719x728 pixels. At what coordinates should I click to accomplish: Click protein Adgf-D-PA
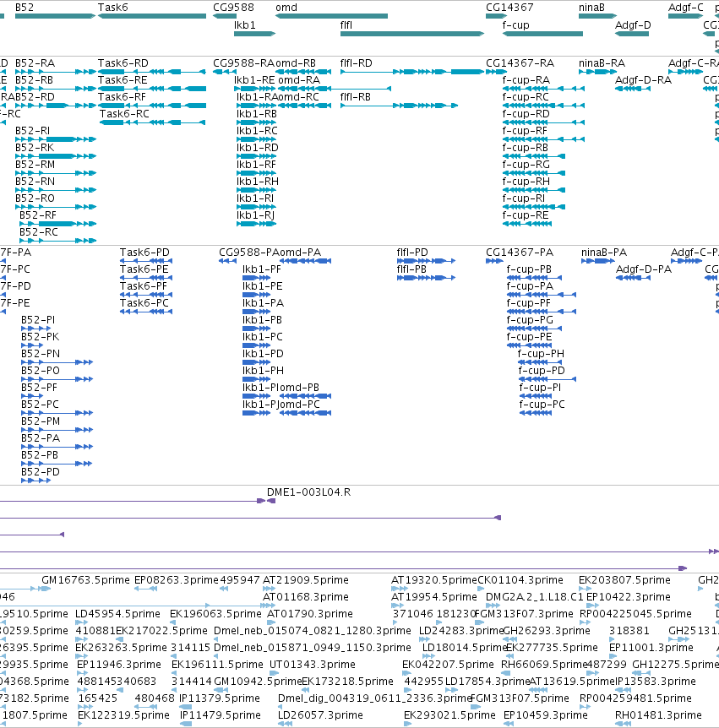click(633, 278)
